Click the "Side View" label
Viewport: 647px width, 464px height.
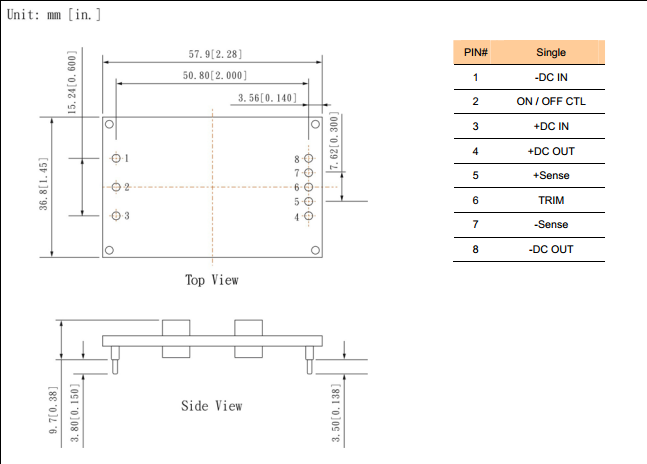[x=211, y=405]
